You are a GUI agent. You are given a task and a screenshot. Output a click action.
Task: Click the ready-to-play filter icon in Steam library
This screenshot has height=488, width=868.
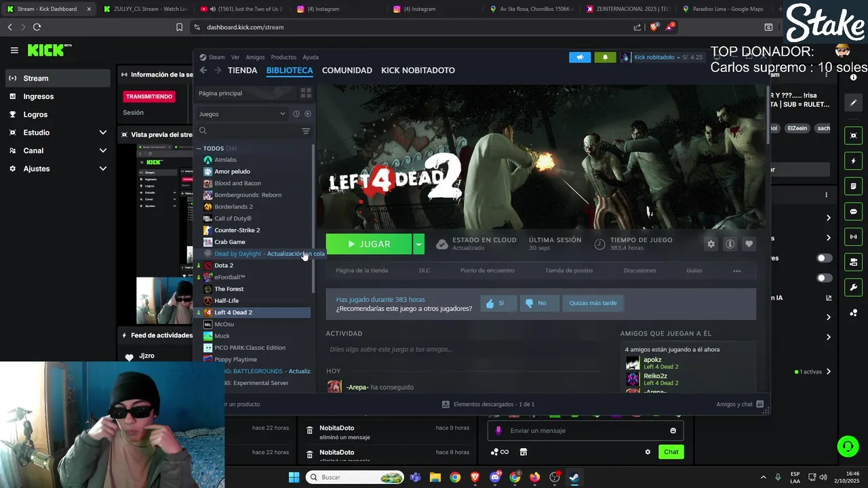pyautogui.click(x=308, y=114)
